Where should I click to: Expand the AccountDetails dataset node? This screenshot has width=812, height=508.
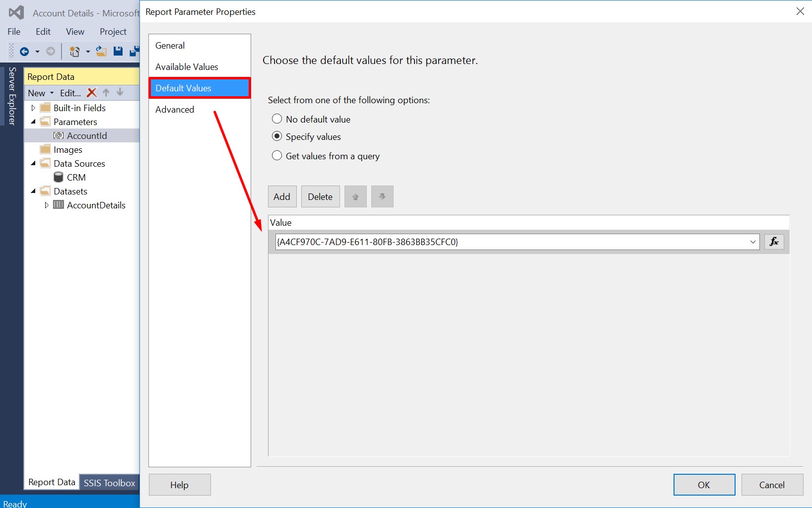click(47, 205)
